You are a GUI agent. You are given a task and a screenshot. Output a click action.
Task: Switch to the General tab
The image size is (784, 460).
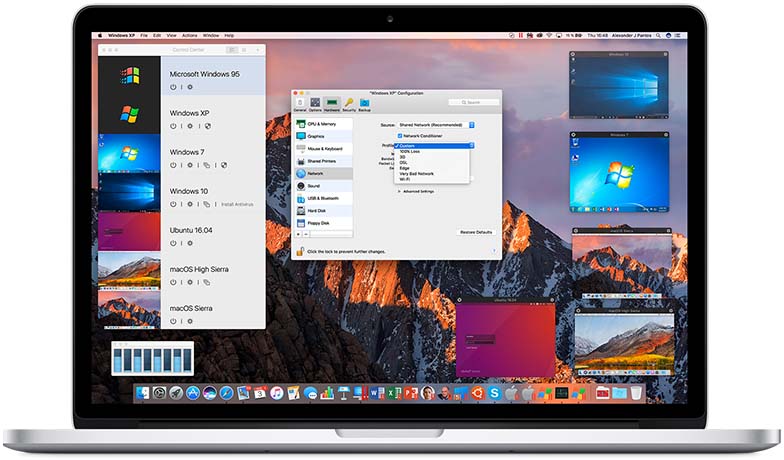point(300,104)
